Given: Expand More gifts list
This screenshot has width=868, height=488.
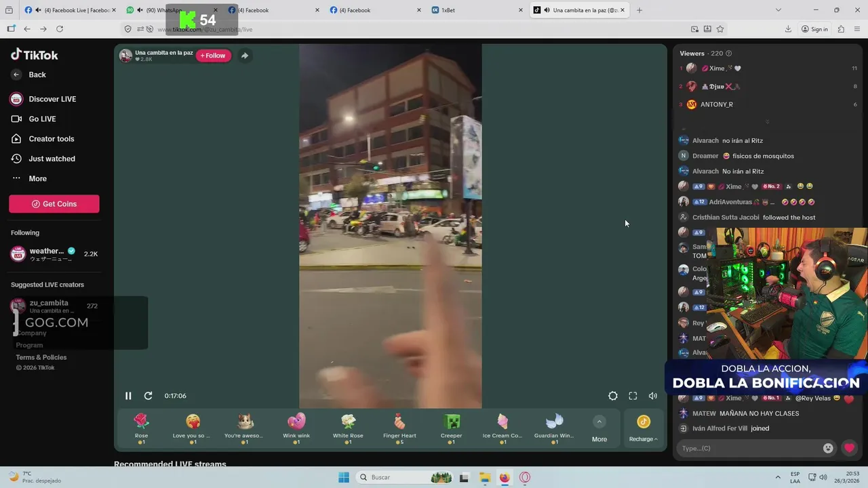Looking at the screenshot, I should tap(599, 428).
